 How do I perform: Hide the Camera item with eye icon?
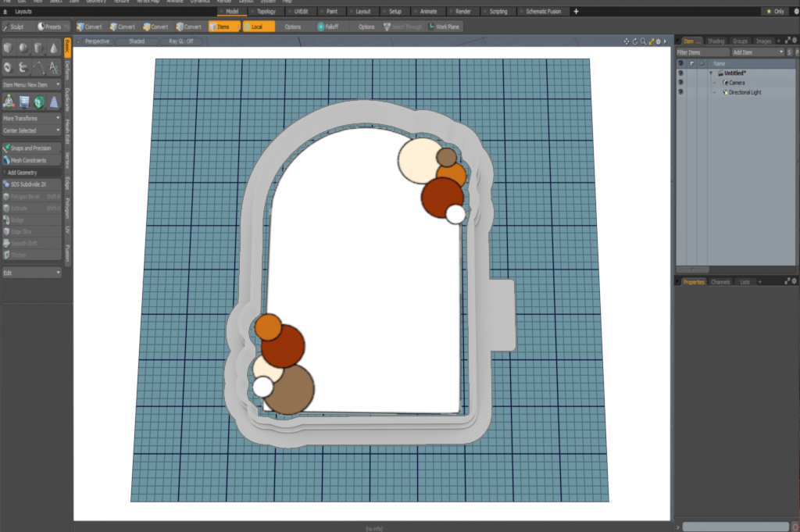pyautogui.click(x=680, y=82)
